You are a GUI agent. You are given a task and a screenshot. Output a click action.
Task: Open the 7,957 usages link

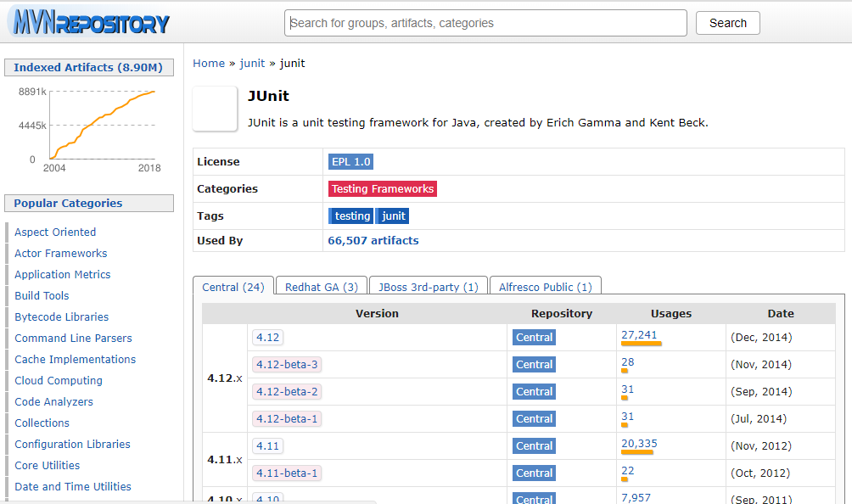click(x=636, y=497)
